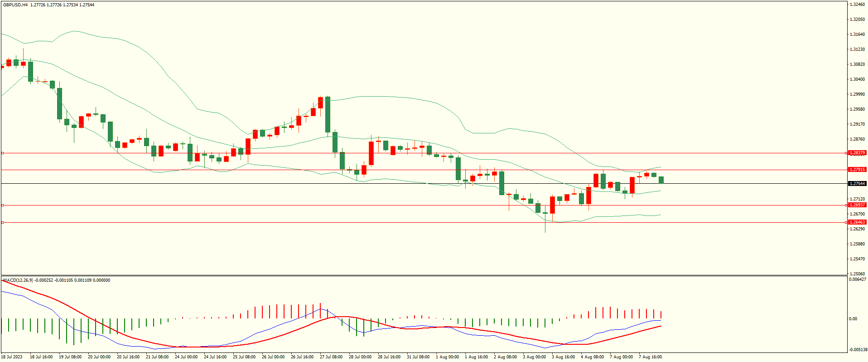Click the 21 Jul 08:00 time axis label
Screen dimensions: 868x362
point(157,357)
